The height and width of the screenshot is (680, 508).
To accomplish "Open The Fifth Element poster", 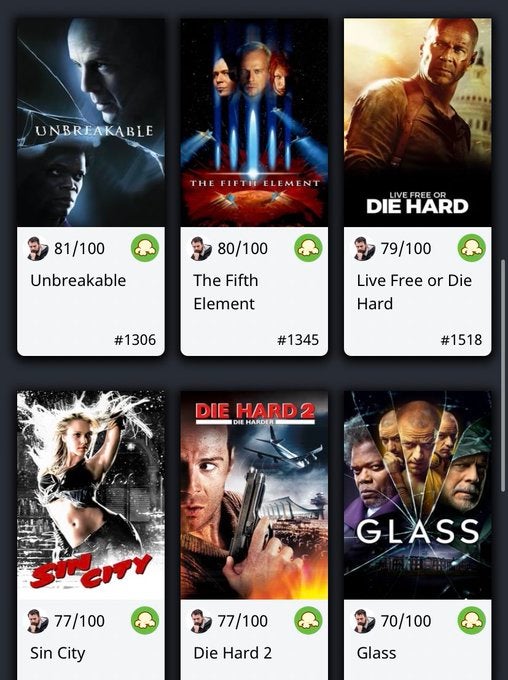I will coord(254,122).
